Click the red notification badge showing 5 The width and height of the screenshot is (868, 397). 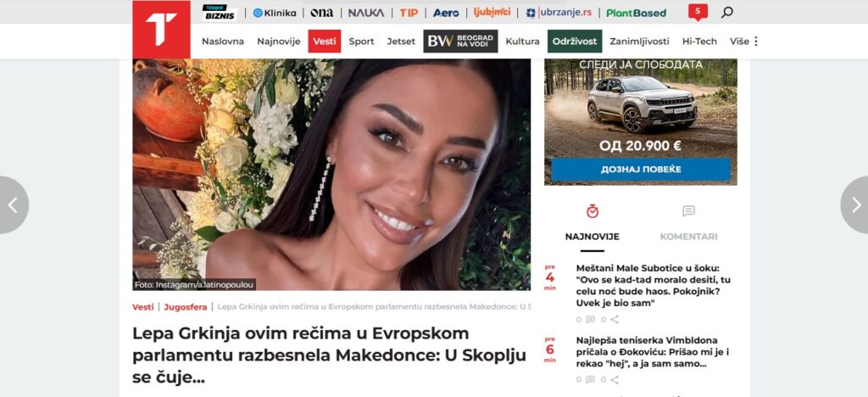coord(698,12)
